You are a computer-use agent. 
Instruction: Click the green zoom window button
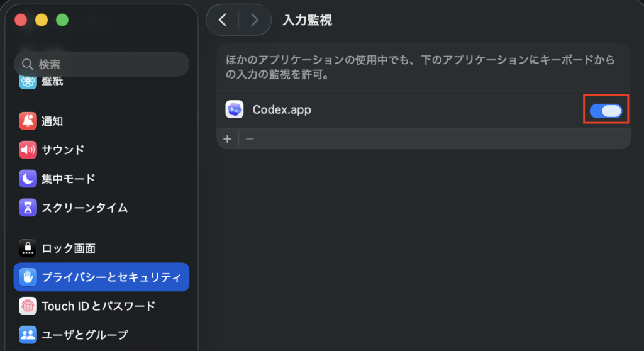62,19
